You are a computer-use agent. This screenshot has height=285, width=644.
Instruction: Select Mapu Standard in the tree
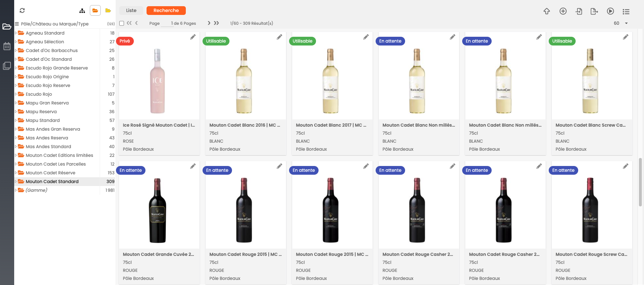(x=43, y=120)
